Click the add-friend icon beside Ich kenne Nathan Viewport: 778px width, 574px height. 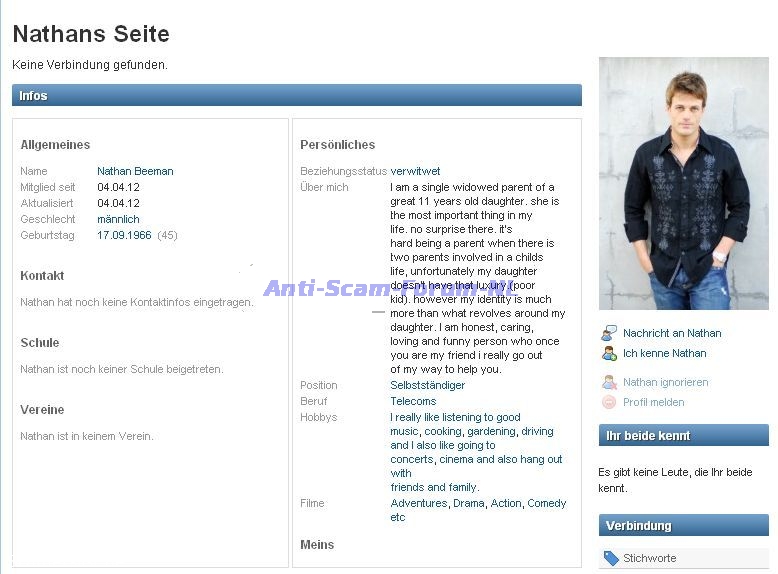tap(609, 353)
